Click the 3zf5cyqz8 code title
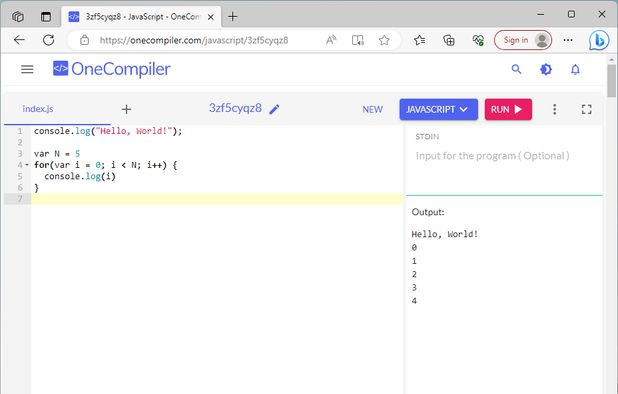The width and height of the screenshot is (618, 394). pyautogui.click(x=235, y=108)
